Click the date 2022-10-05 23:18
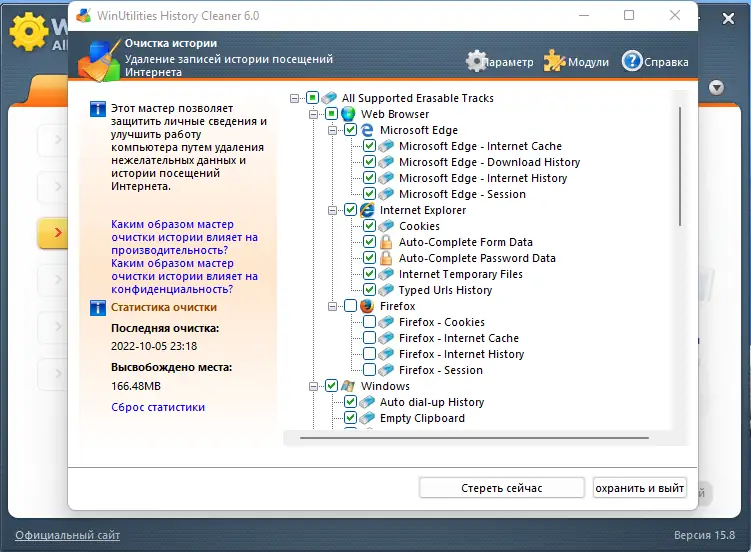The width and height of the screenshot is (751, 552). click(x=154, y=346)
